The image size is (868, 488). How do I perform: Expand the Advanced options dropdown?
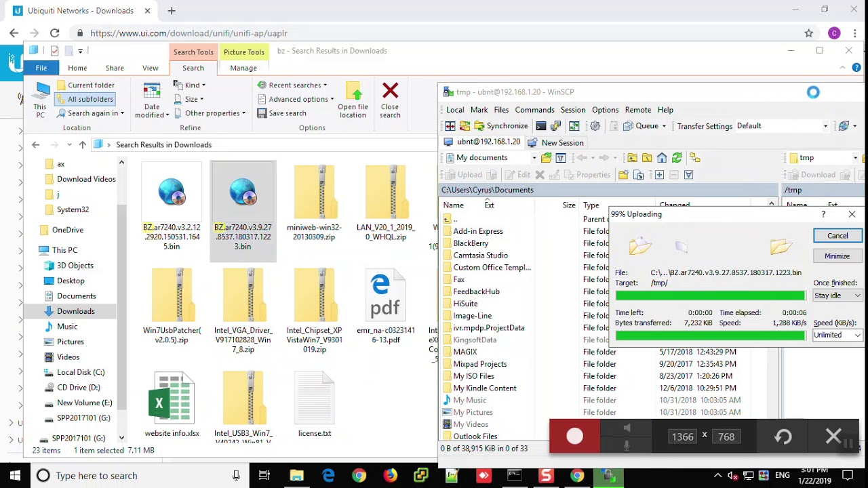coord(295,99)
